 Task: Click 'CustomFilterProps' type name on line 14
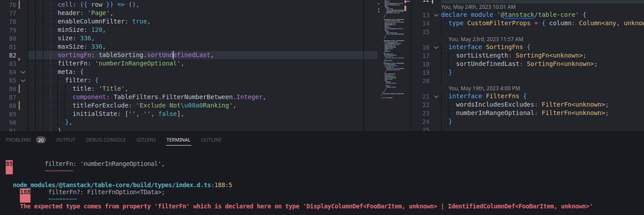pyautogui.click(x=499, y=23)
